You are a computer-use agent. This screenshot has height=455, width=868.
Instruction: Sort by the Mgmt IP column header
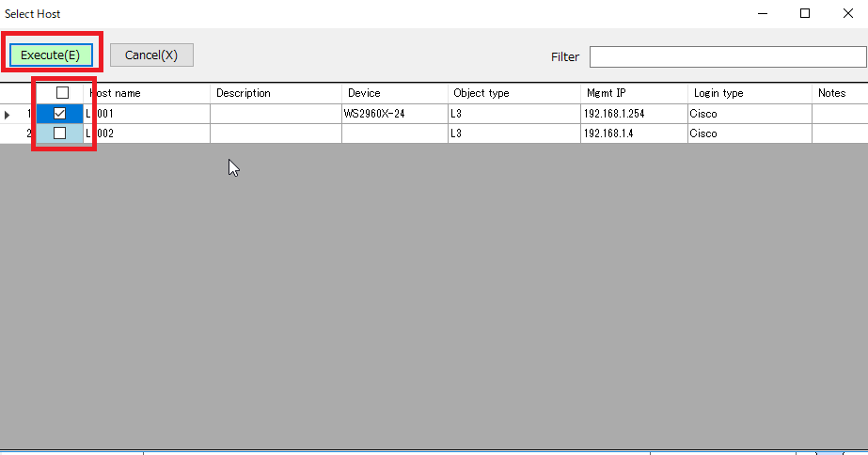click(x=633, y=93)
